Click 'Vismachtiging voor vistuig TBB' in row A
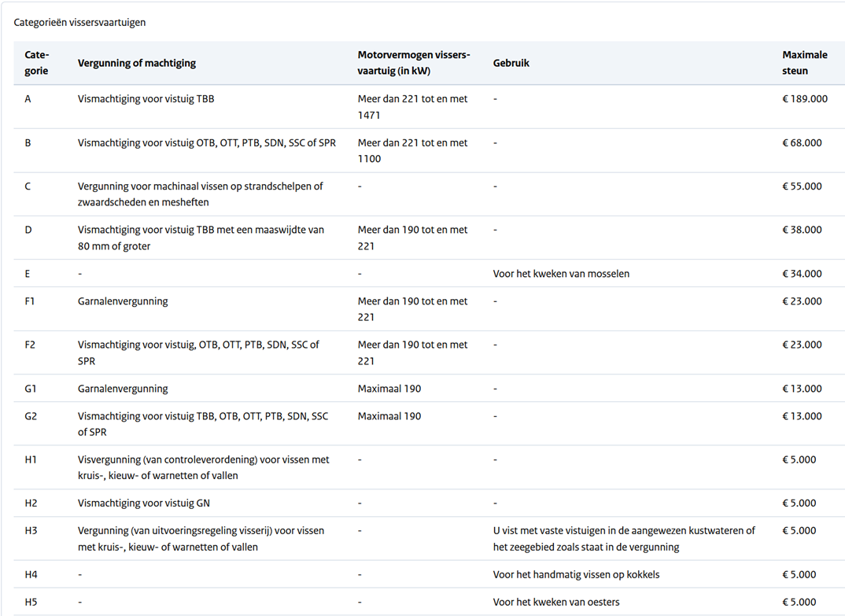 146,99
